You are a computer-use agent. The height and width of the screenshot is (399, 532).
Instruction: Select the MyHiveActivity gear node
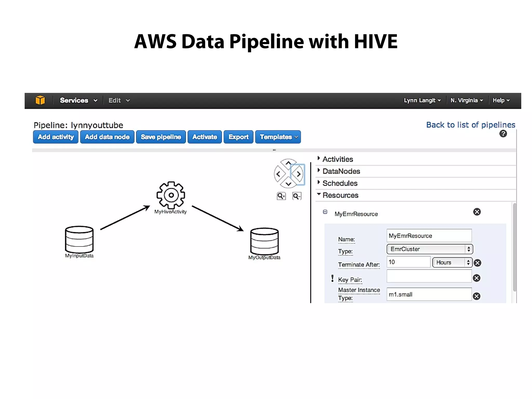pyautogui.click(x=171, y=195)
